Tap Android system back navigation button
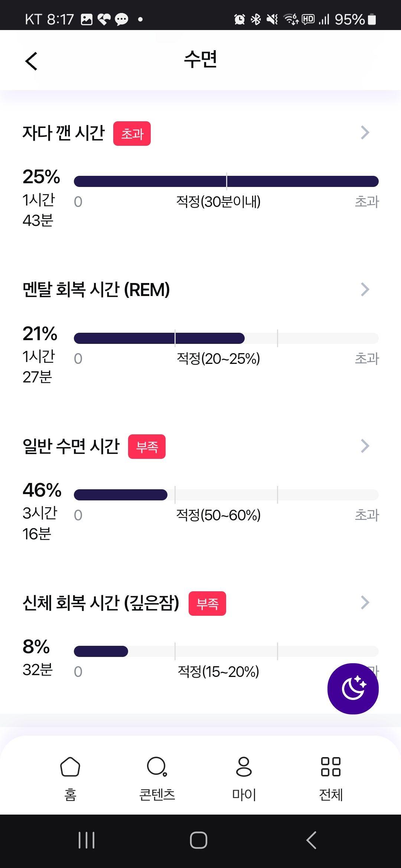The image size is (401, 868). pyautogui.click(x=311, y=840)
